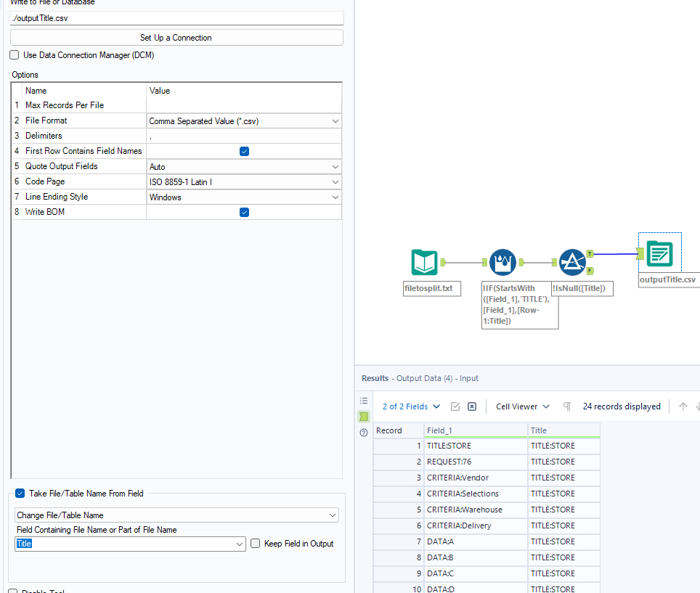Open the Change File/Table Name dropdown
This screenshot has width=700, height=593.
coord(176,515)
